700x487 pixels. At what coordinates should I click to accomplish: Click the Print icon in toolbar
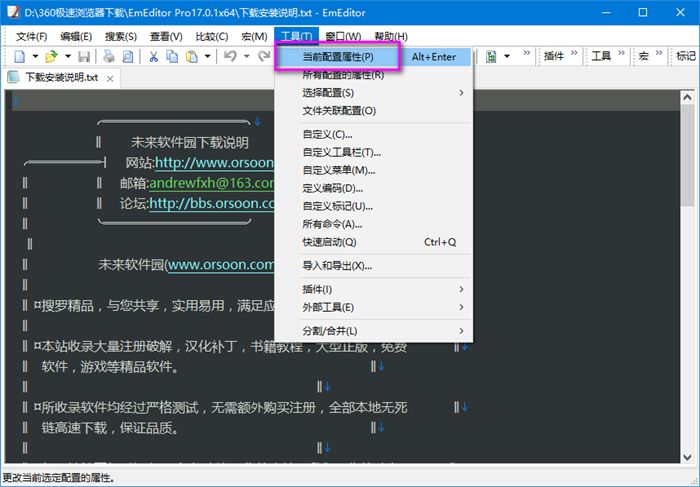tap(108, 57)
